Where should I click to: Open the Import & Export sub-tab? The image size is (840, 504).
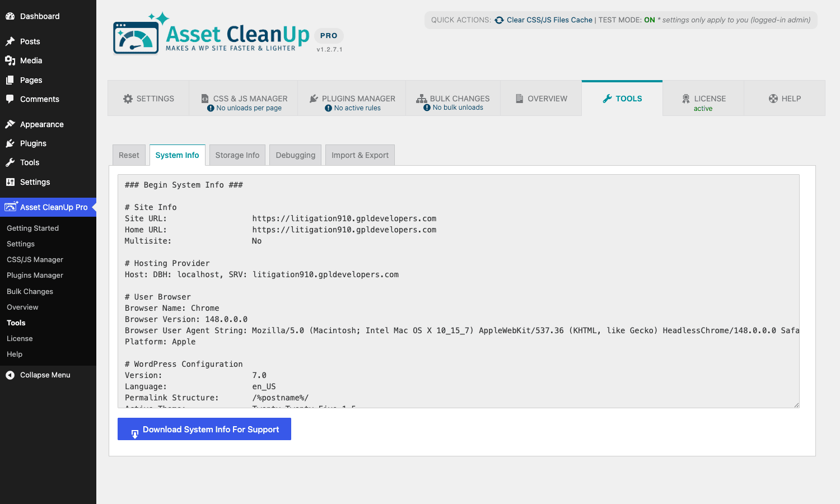click(x=360, y=155)
